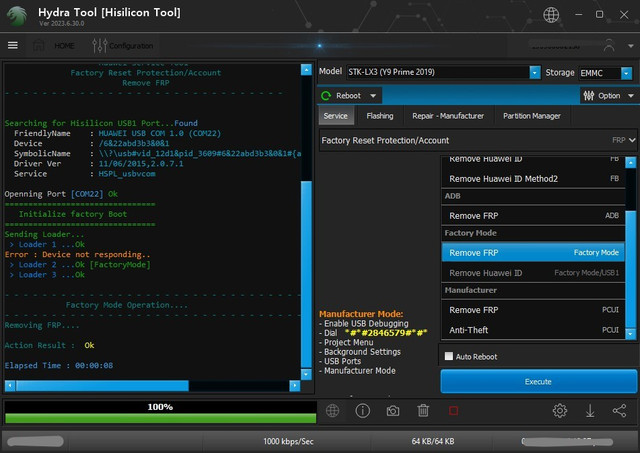Viewport: 640px width, 453px height.
Task: Clear the log with trash icon
Action: coord(423,411)
